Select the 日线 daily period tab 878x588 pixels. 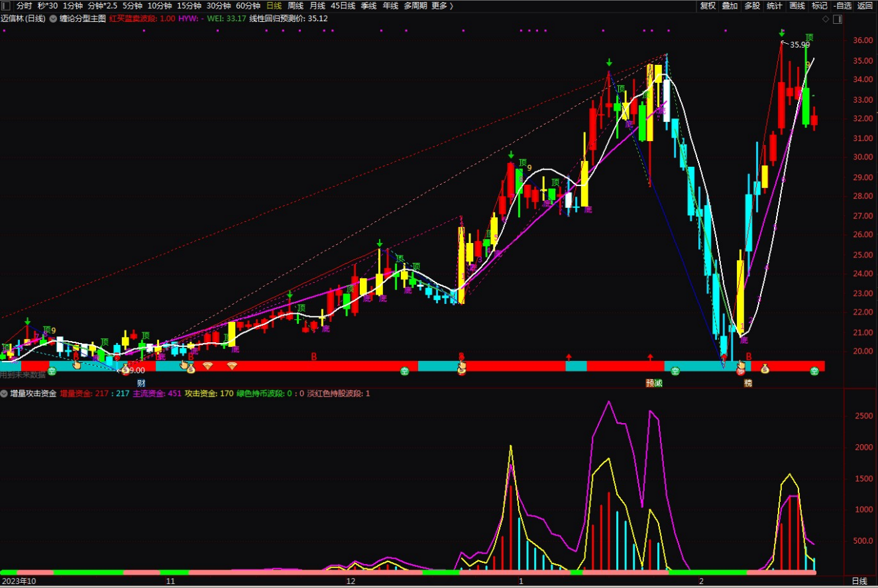(274, 5)
